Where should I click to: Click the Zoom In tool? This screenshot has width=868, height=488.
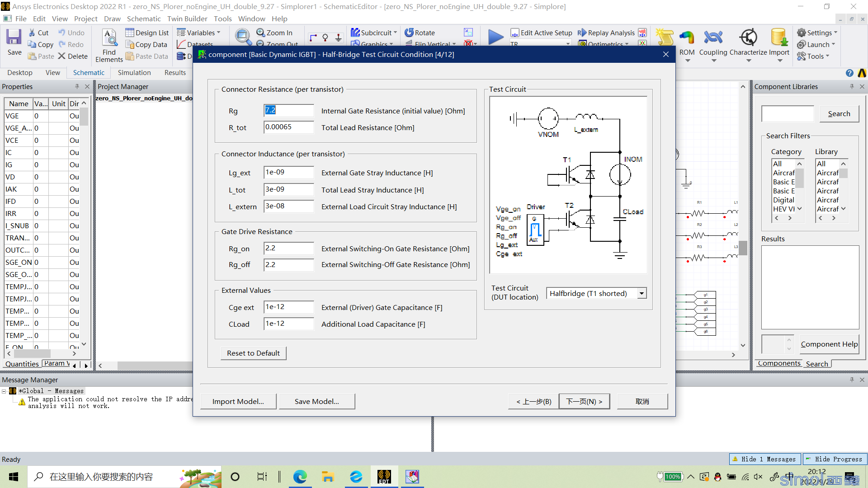tap(274, 33)
